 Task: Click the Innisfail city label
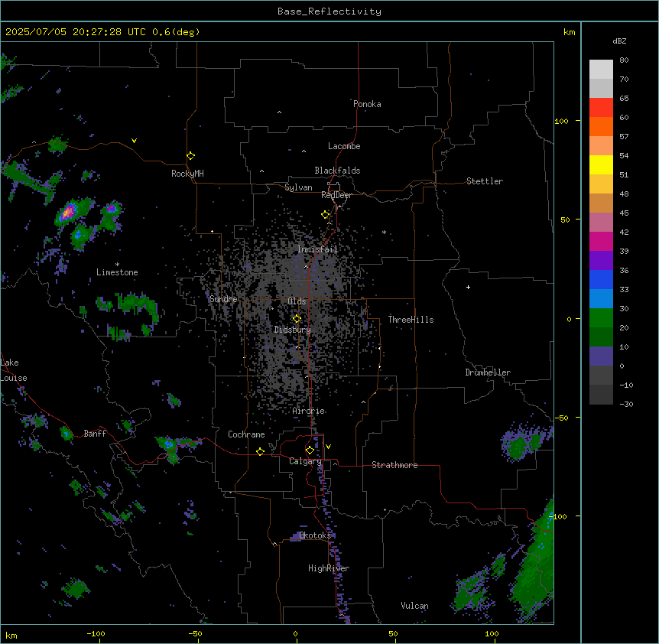tap(317, 249)
